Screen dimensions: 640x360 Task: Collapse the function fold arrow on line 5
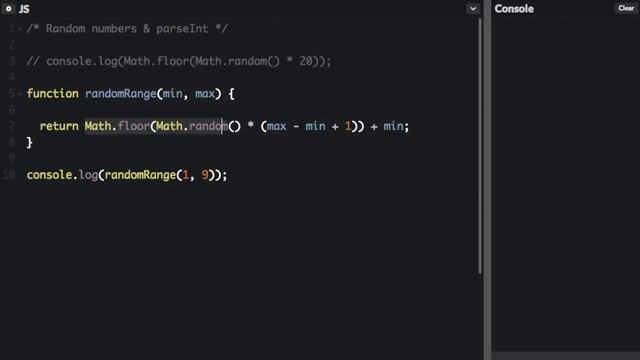20,94
